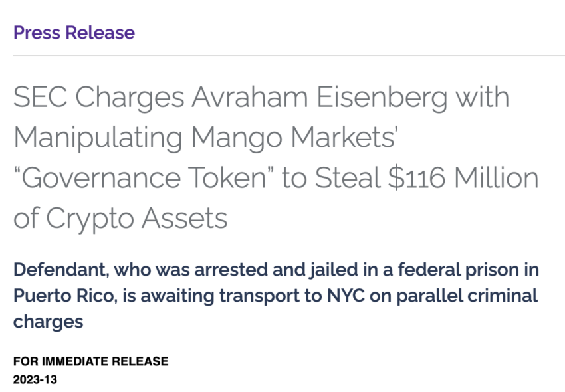Click "Defendant" at the subheading start

pos(59,270)
